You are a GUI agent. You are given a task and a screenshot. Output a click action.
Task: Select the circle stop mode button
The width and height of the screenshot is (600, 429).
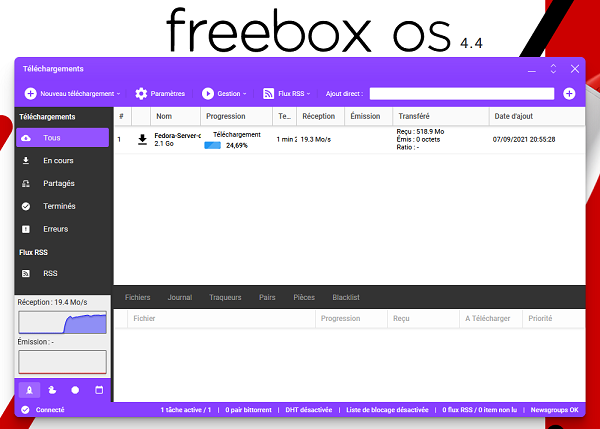point(75,390)
